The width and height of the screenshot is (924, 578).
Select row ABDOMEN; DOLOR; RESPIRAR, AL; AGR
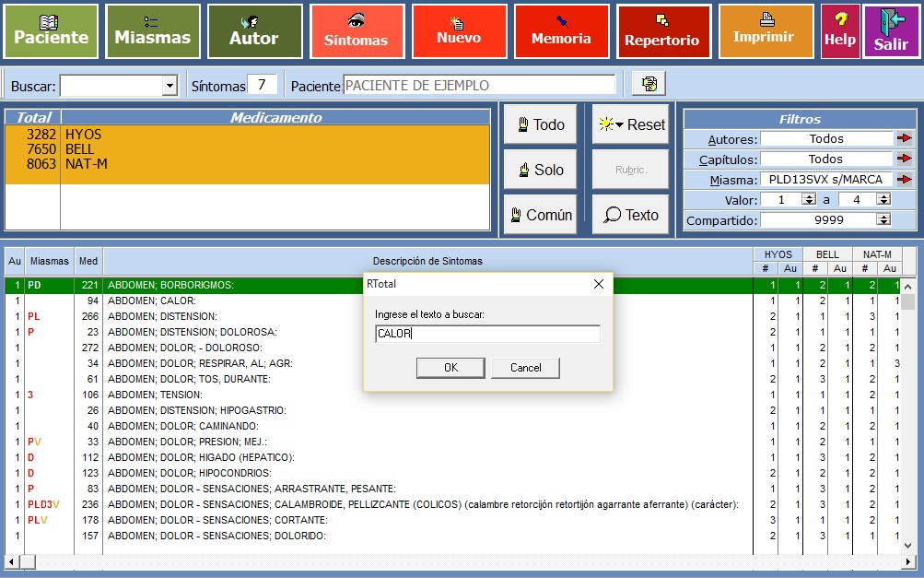pos(452,363)
